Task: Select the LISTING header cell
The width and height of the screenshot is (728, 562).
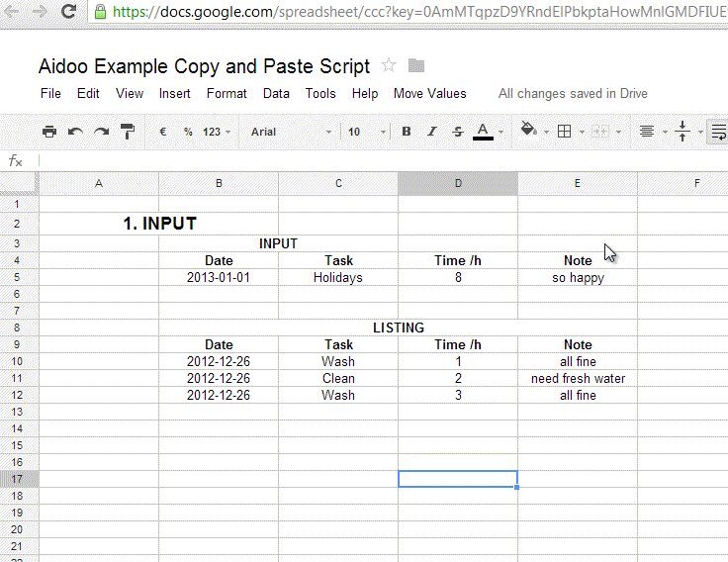Action: (398, 328)
